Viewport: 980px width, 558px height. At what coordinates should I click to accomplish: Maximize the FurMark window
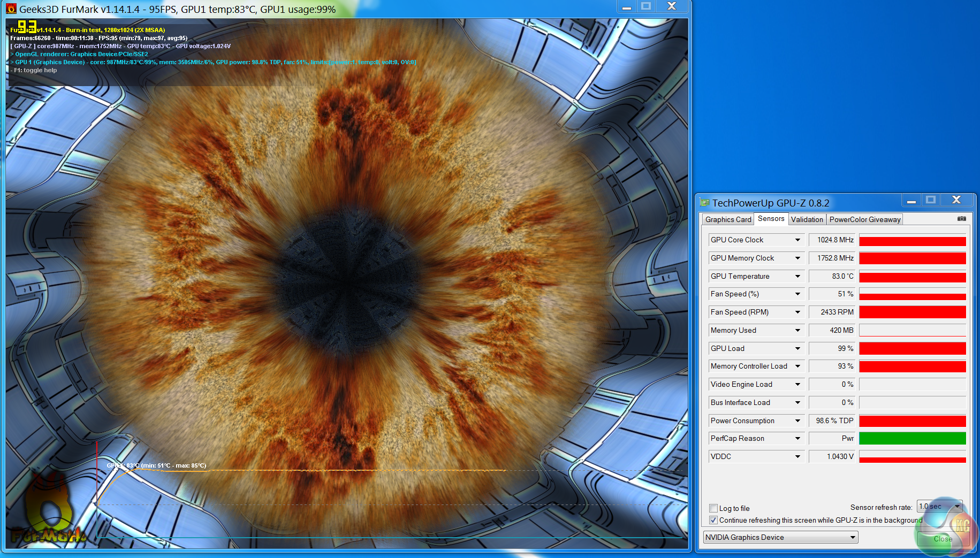[x=646, y=6]
